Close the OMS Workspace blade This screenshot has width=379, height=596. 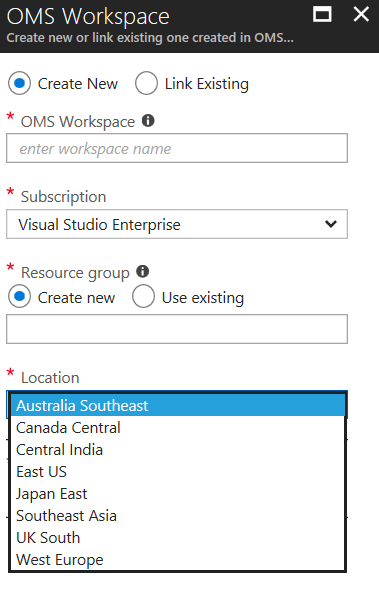(x=361, y=14)
